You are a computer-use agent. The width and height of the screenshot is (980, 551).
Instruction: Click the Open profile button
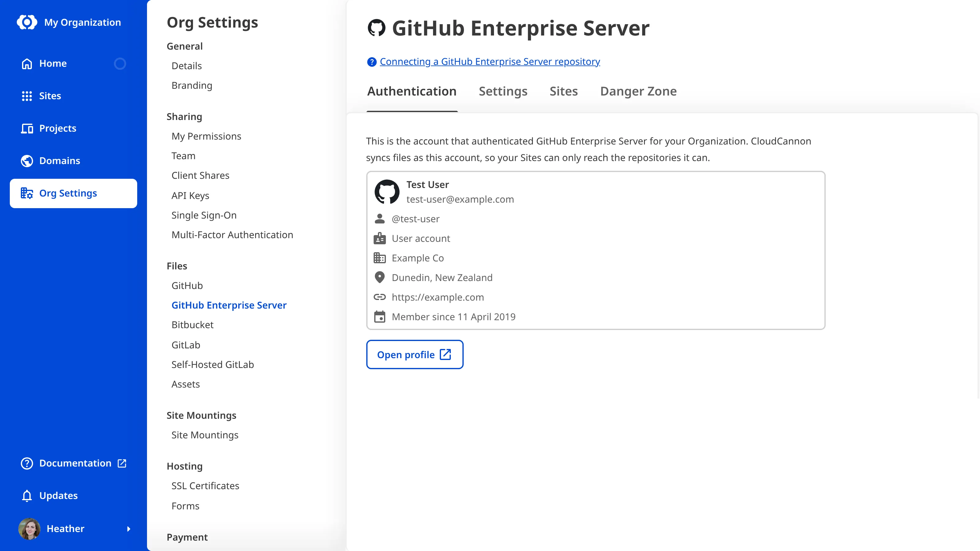(x=415, y=354)
